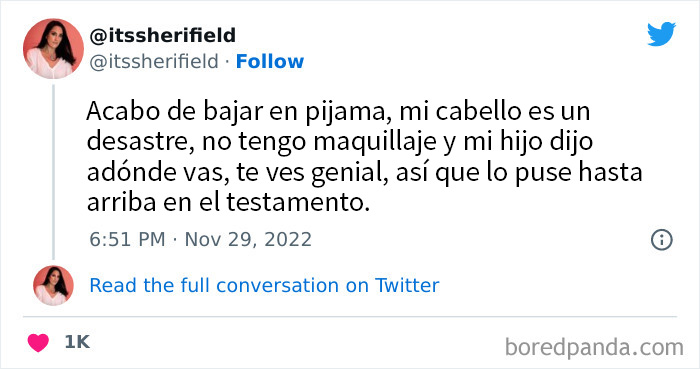Click the blue Twitter bird logo
The height and width of the screenshot is (369, 700).
click(661, 34)
